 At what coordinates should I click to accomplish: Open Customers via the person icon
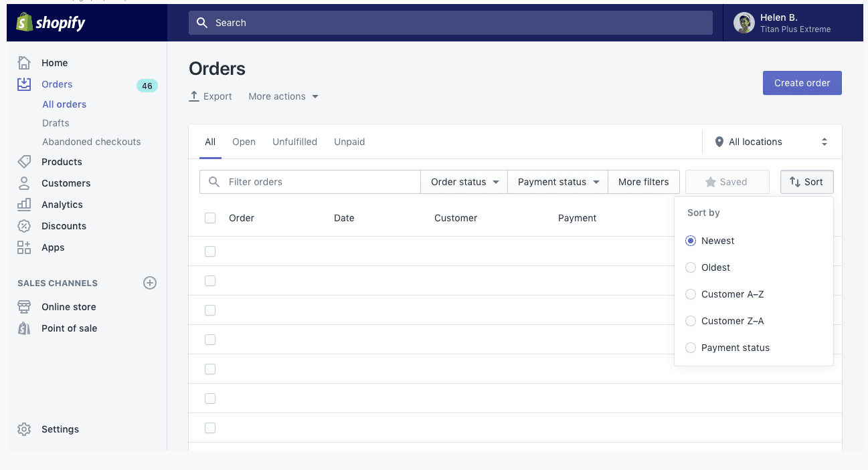(x=24, y=183)
